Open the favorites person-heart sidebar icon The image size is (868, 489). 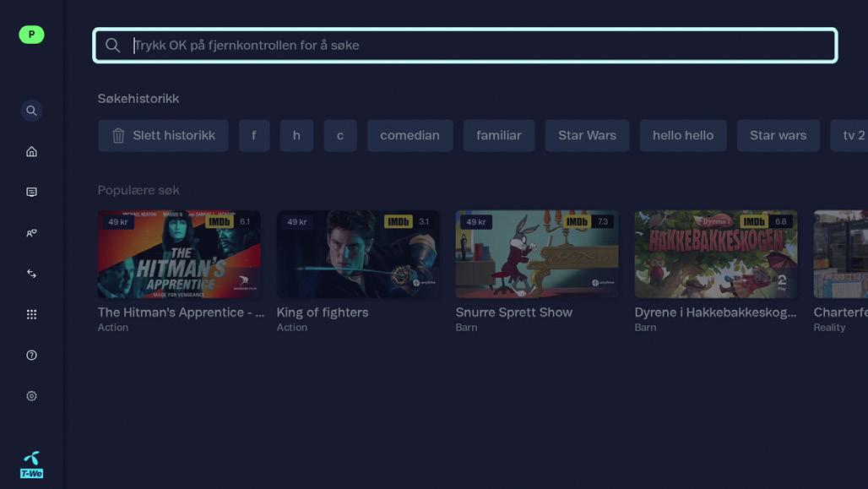point(31,233)
